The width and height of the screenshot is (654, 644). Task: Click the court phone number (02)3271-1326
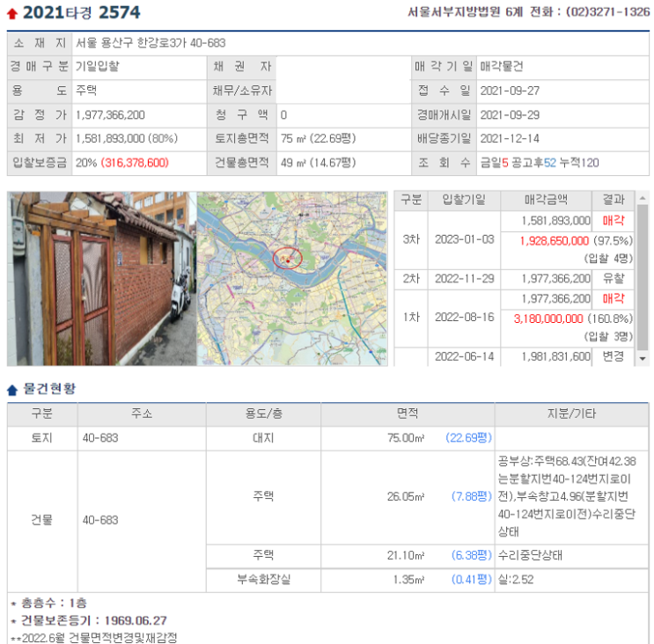pyautogui.click(x=607, y=11)
